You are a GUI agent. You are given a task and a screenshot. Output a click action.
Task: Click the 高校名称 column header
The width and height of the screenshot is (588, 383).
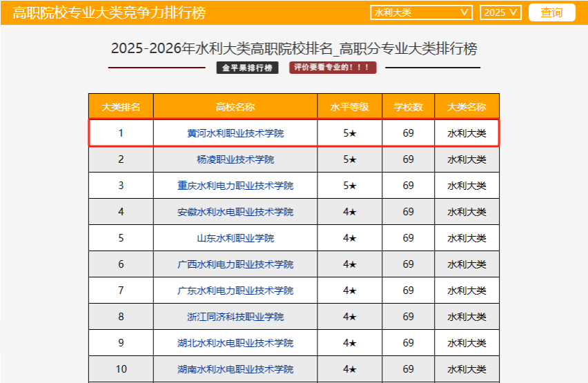coord(235,107)
